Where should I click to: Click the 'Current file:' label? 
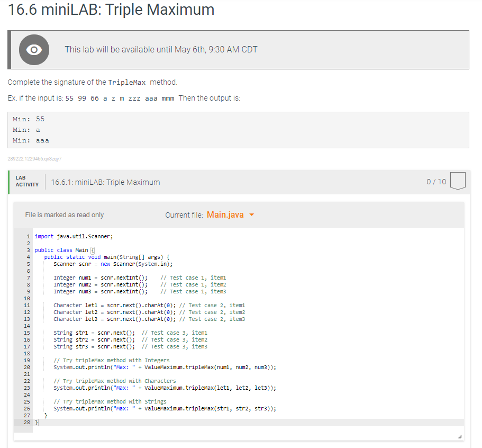(184, 215)
